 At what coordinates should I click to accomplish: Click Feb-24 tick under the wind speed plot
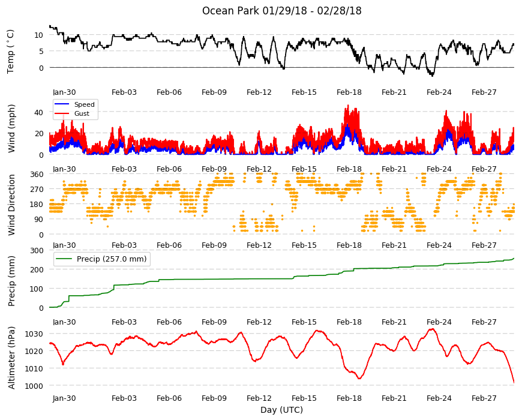pyautogui.click(x=439, y=169)
